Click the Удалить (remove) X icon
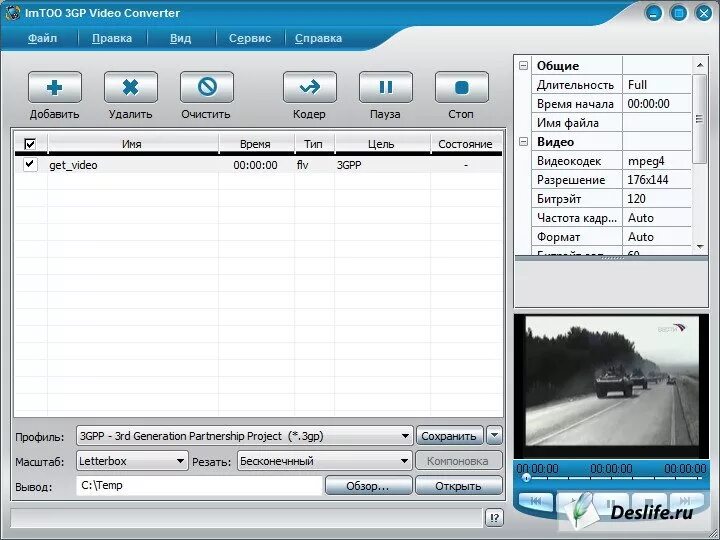Screen dimensions: 720x540 tap(131, 87)
